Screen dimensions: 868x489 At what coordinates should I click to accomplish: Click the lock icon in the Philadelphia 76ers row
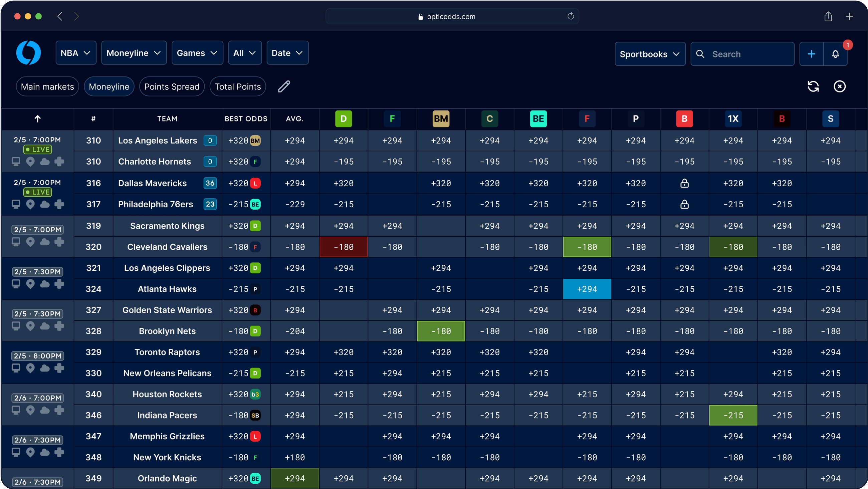(x=684, y=204)
